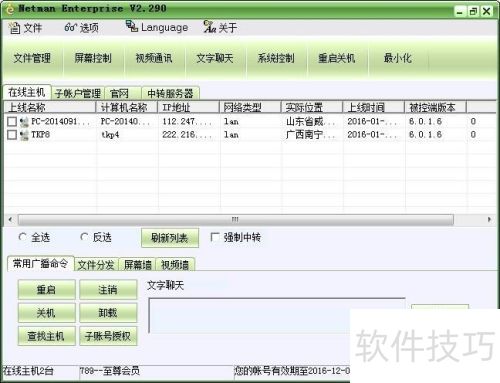Screen dimensions: 500x383
Task: Click the host list left scroll arrow
Action: 10,219
